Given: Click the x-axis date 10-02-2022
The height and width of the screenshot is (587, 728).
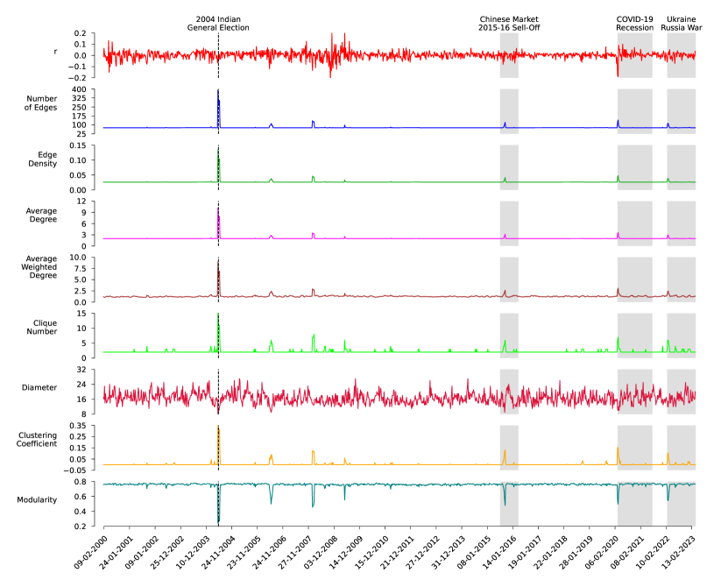Looking at the screenshot, I should point(654,552).
